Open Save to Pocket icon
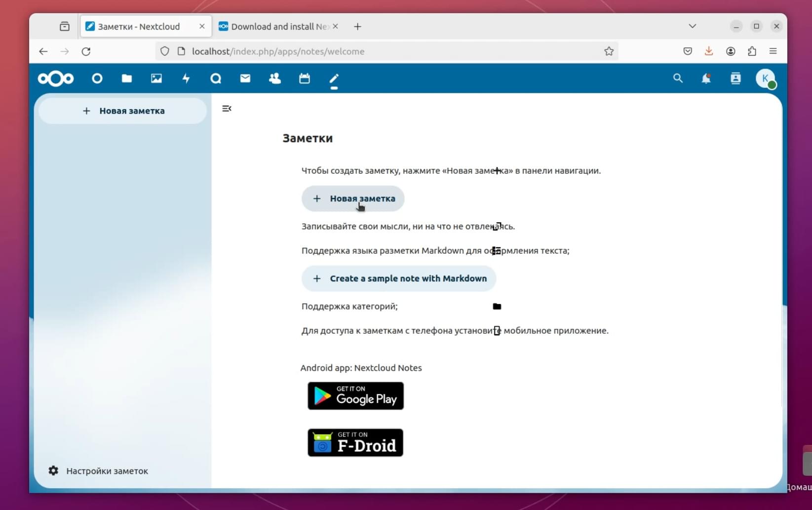 pyautogui.click(x=688, y=51)
